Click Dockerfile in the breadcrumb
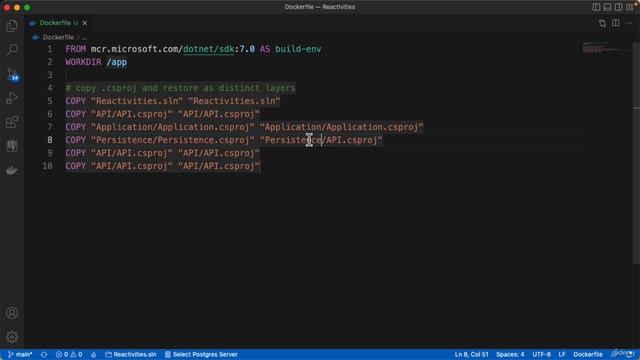This screenshot has width=640, height=360. pyautogui.click(x=58, y=37)
